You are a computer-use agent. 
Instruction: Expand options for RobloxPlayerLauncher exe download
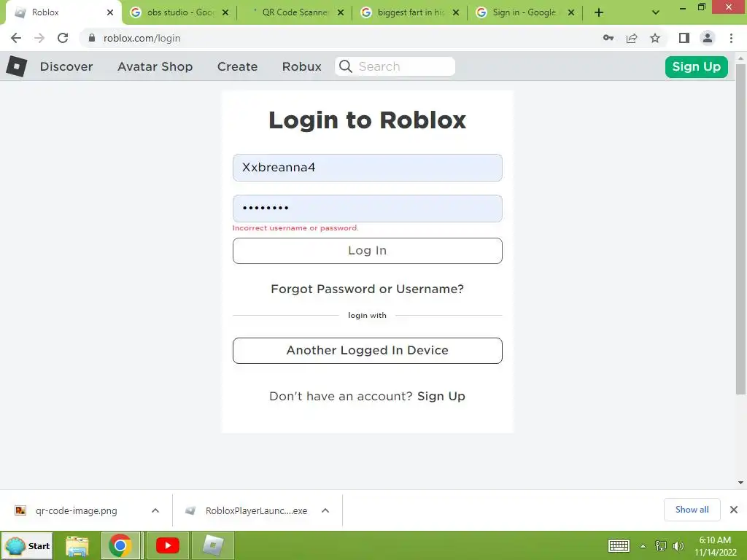(325, 510)
